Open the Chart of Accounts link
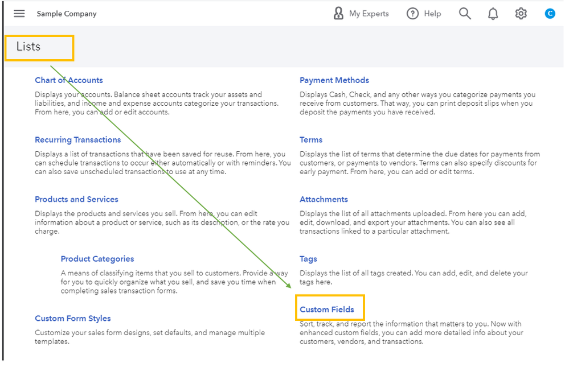The height and width of the screenshot is (392, 569). pos(69,80)
